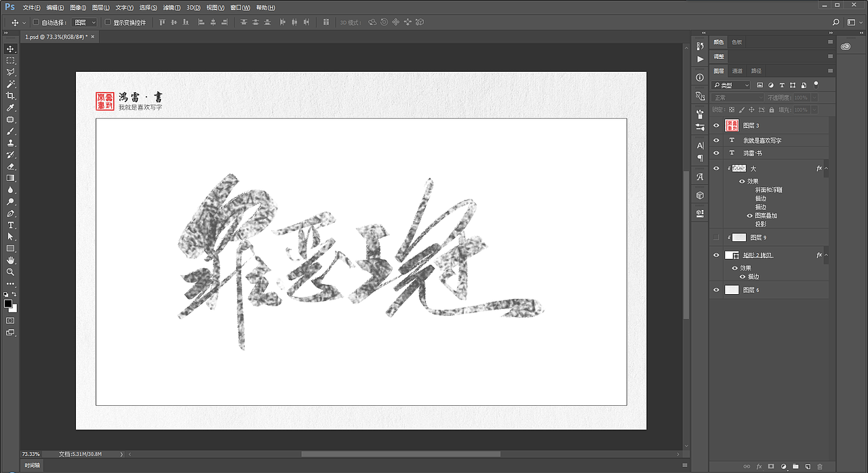Select the Zoom tool
Screen dimensions: 868x473
click(x=10, y=272)
